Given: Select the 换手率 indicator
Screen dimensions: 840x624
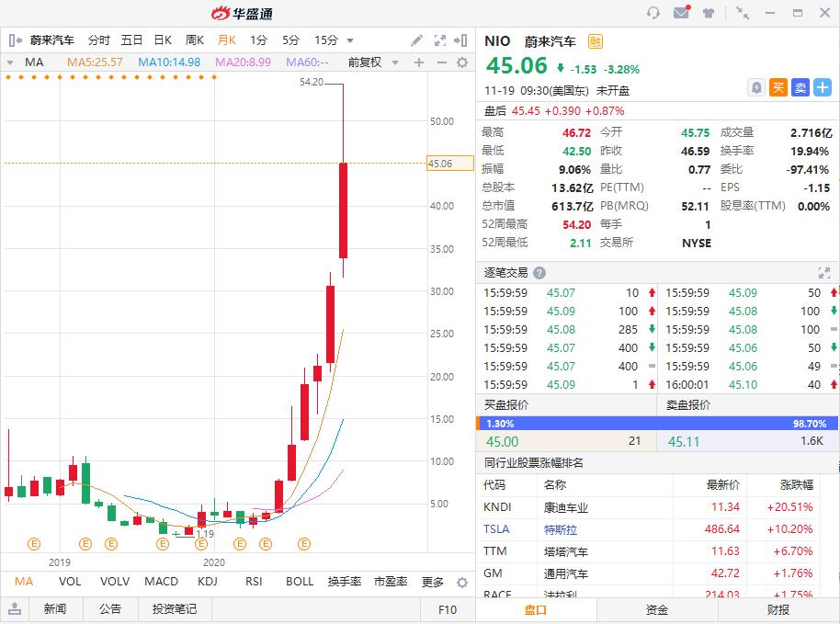Looking at the screenshot, I should pos(345,582).
